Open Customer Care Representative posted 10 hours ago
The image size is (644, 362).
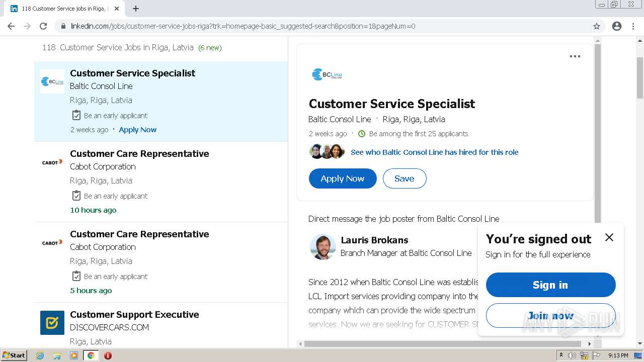[x=139, y=154]
